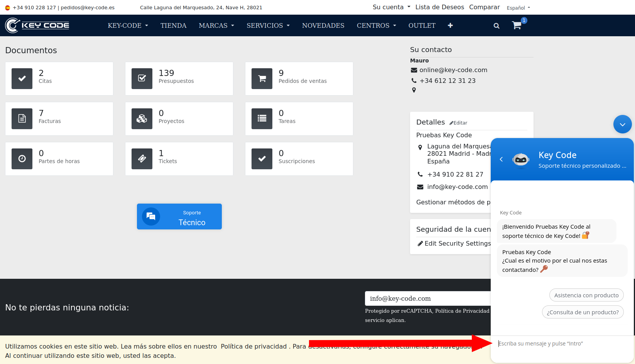Open Presupuestos checkmark icon tile
Viewport: 635px width, 364px height.
coord(142,79)
